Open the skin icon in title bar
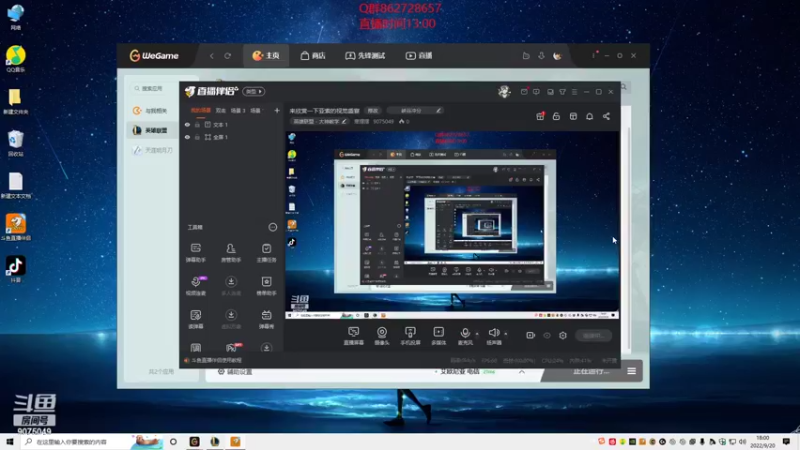The image size is (800, 450). [x=563, y=92]
